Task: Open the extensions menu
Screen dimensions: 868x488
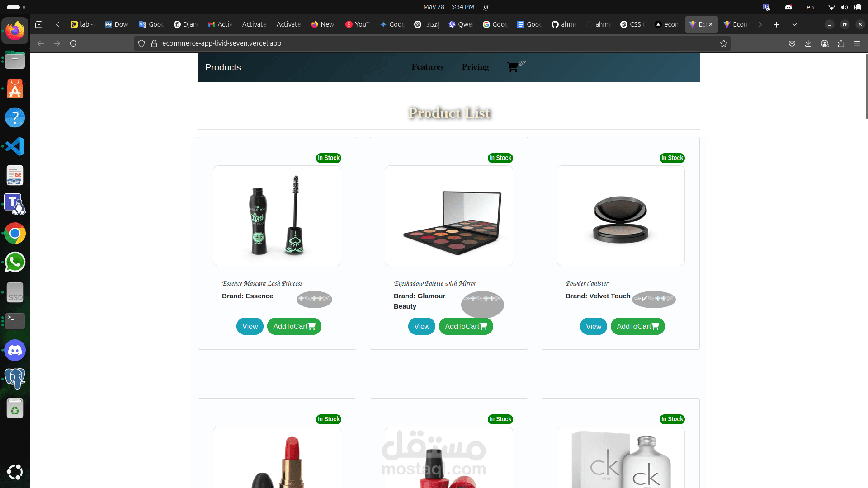Action: 841,43
